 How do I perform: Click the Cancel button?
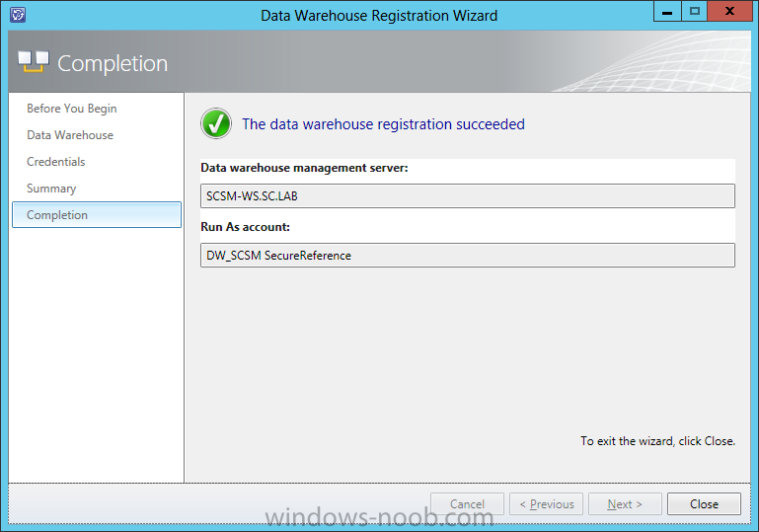[467, 504]
